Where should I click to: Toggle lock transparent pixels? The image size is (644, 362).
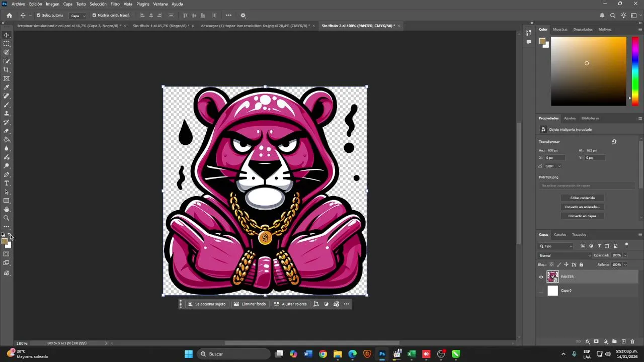[551, 264]
